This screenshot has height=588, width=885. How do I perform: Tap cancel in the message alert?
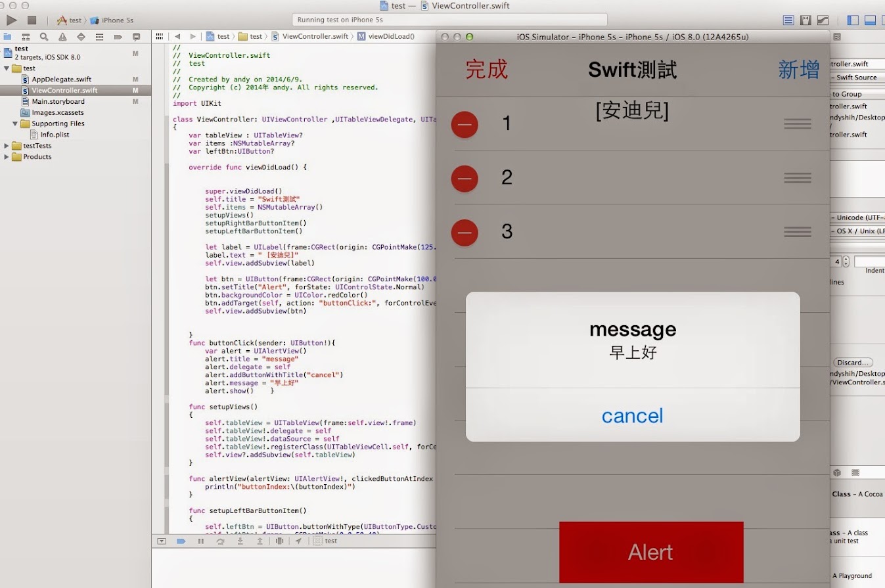click(x=632, y=416)
